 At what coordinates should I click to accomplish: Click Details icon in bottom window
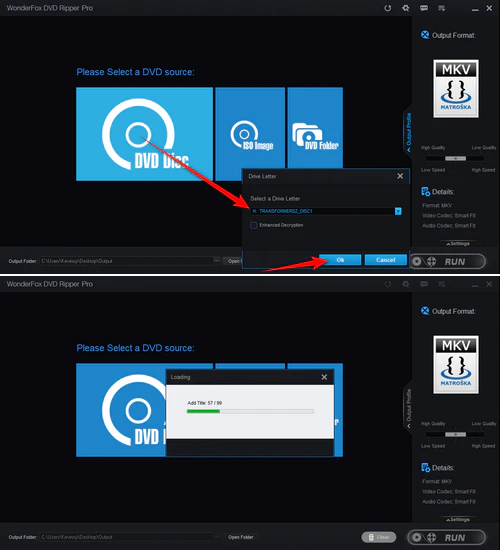click(425, 468)
